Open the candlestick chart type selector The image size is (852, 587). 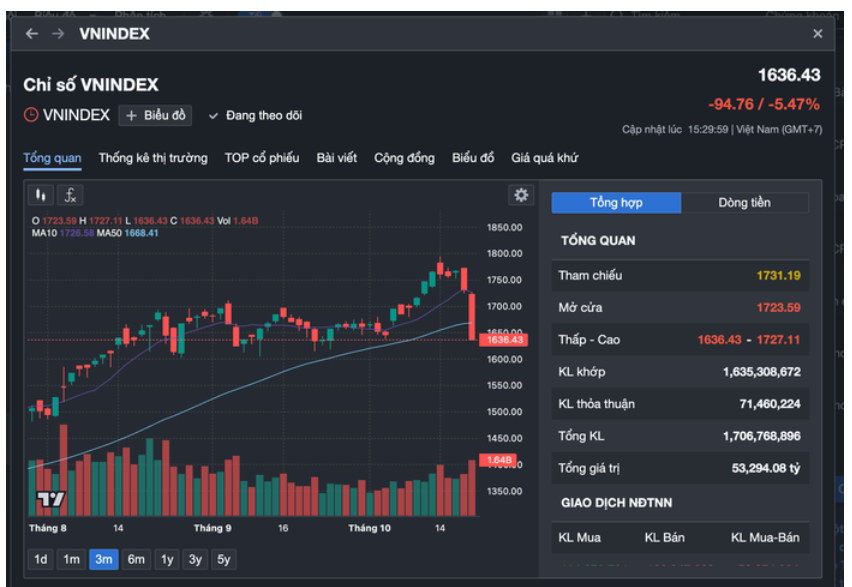(41, 195)
